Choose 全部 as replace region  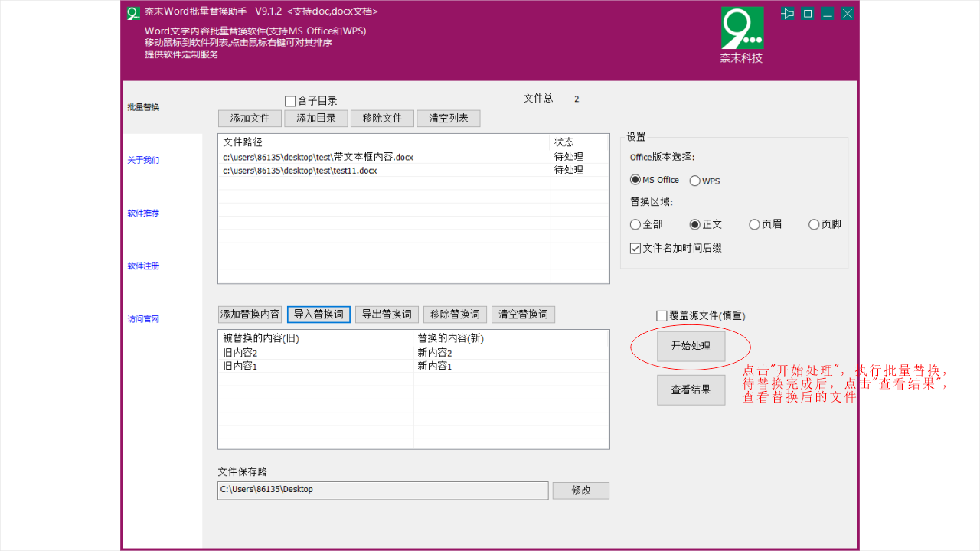pos(635,224)
